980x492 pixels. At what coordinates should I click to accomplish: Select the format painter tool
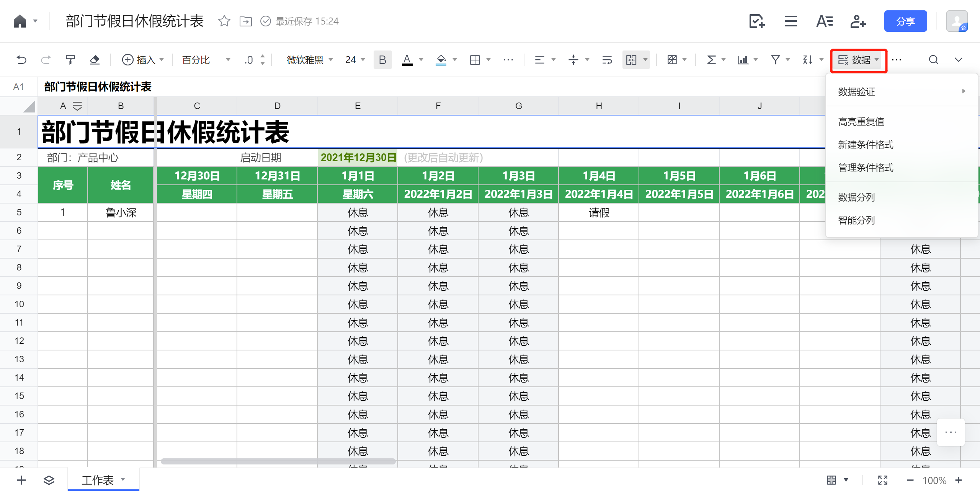pyautogui.click(x=70, y=60)
